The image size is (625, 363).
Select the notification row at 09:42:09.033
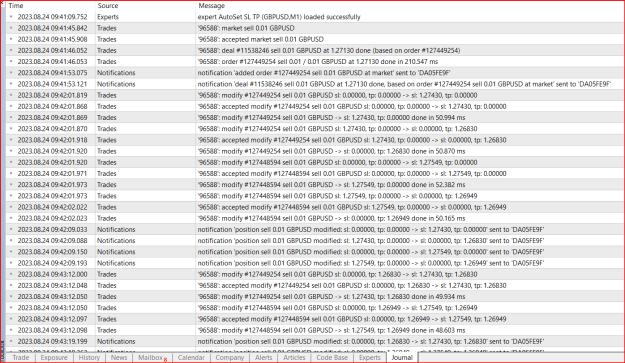(315, 230)
